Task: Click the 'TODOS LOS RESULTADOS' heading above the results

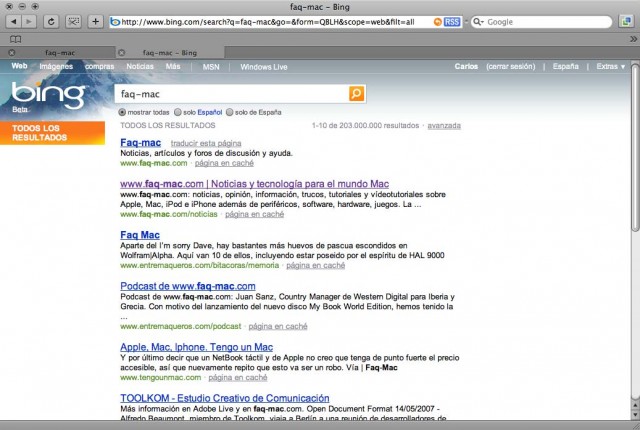Action: [168, 126]
